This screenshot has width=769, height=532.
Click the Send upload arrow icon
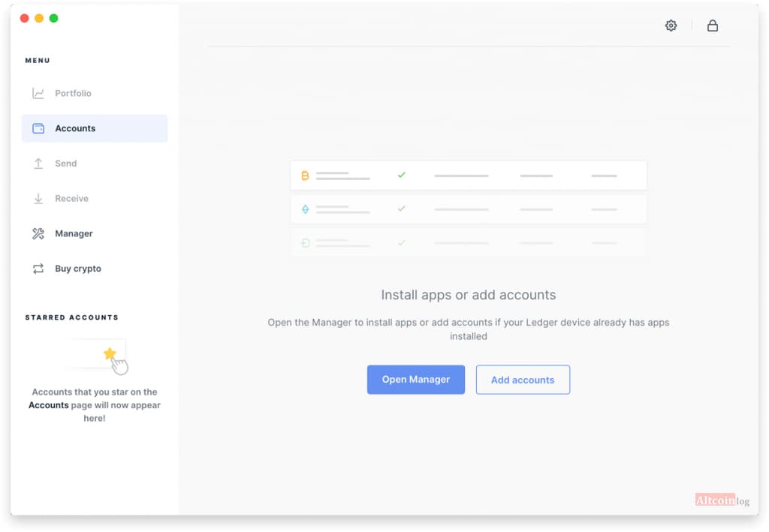point(38,164)
